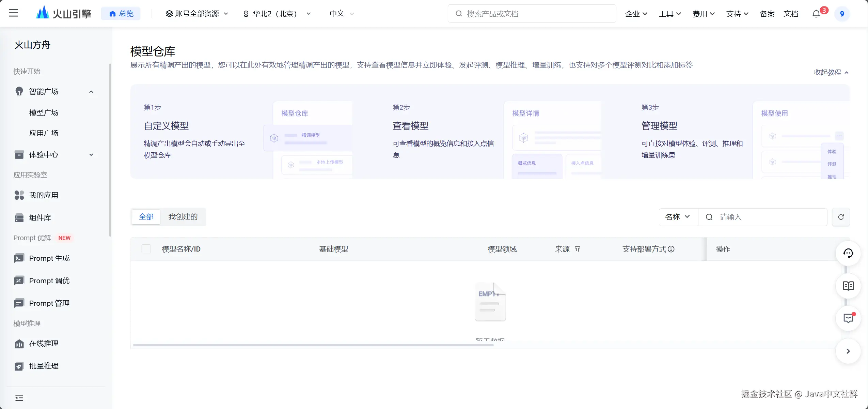Switch to the 我创建的 tab
The image size is (868, 409).
coord(183,217)
